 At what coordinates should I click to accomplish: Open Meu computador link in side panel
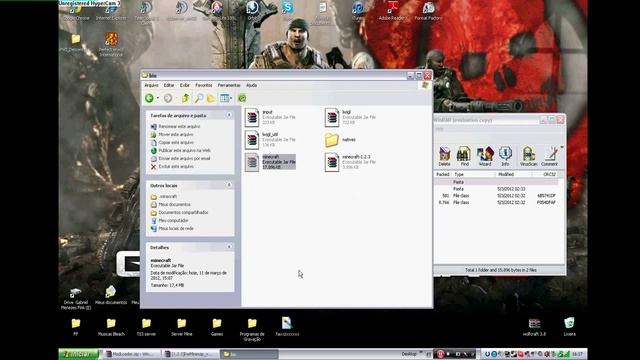pos(173,220)
